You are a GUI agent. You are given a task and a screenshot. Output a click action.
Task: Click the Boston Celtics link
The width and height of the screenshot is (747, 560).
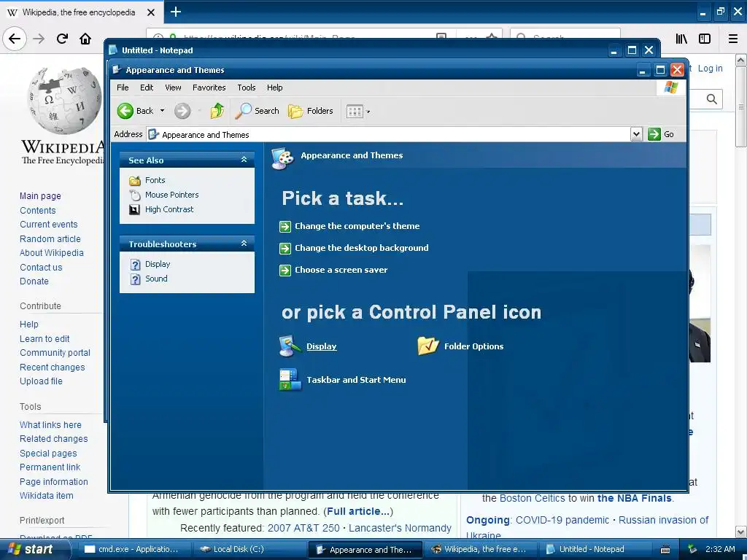(532, 499)
